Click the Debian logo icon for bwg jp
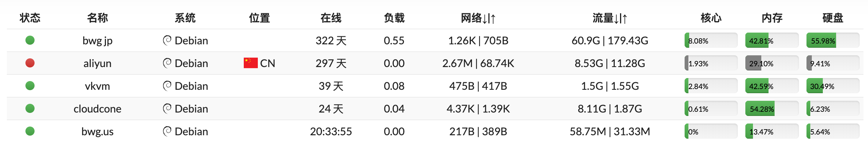Viewport: 868px width, 147px height. (167, 40)
